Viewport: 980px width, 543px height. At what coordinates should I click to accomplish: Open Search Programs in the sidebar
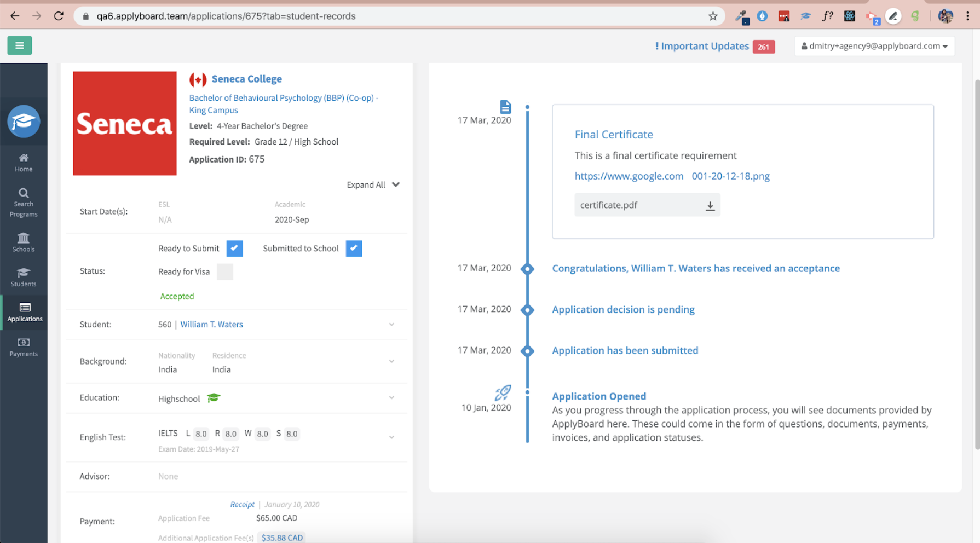coord(24,203)
